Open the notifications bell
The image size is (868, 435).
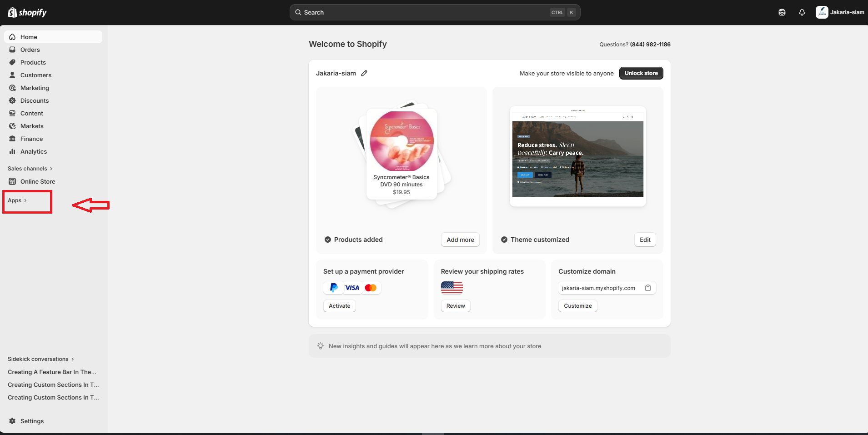[802, 12]
